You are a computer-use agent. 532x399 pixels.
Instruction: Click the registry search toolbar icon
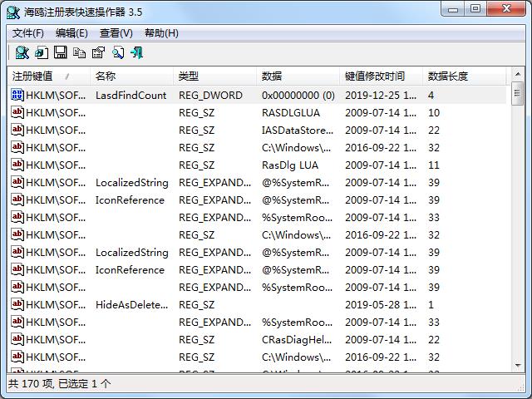(x=22, y=53)
